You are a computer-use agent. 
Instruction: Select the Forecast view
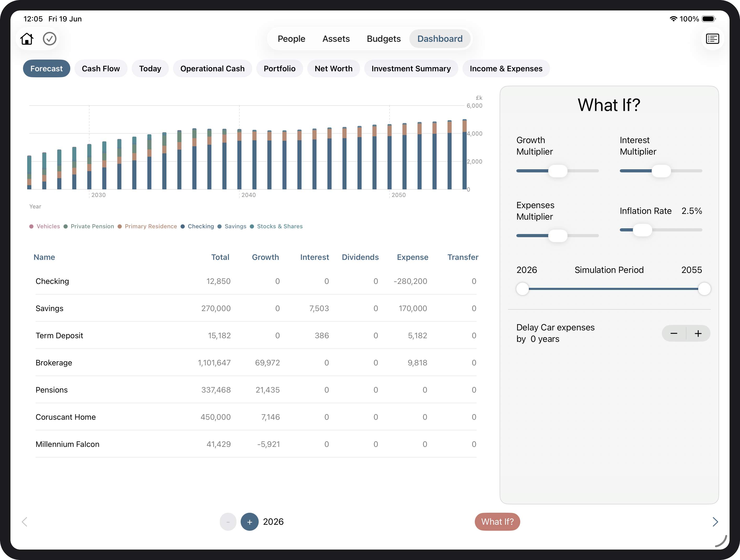(47, 68)
